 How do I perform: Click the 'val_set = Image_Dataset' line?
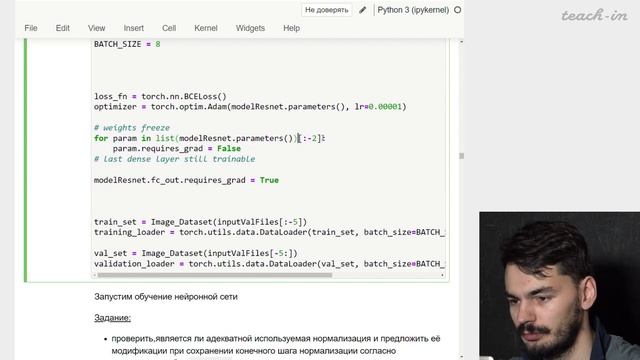pyautogui.click(x=196, y=253)
